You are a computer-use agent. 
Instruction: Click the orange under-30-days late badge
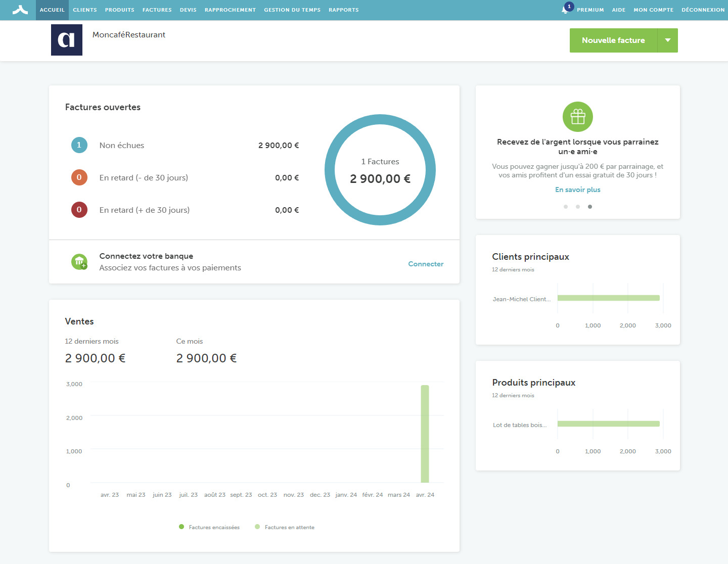79,177
